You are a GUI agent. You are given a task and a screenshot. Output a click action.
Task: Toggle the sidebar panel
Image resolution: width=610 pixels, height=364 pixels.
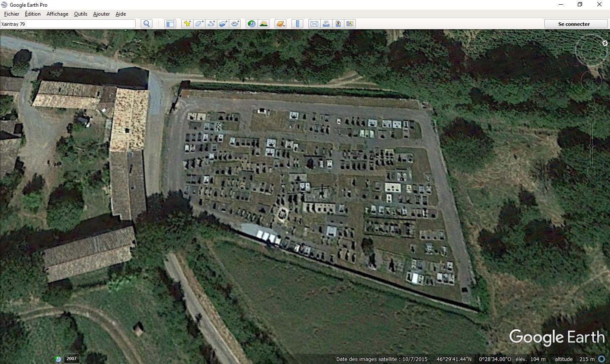170,24
